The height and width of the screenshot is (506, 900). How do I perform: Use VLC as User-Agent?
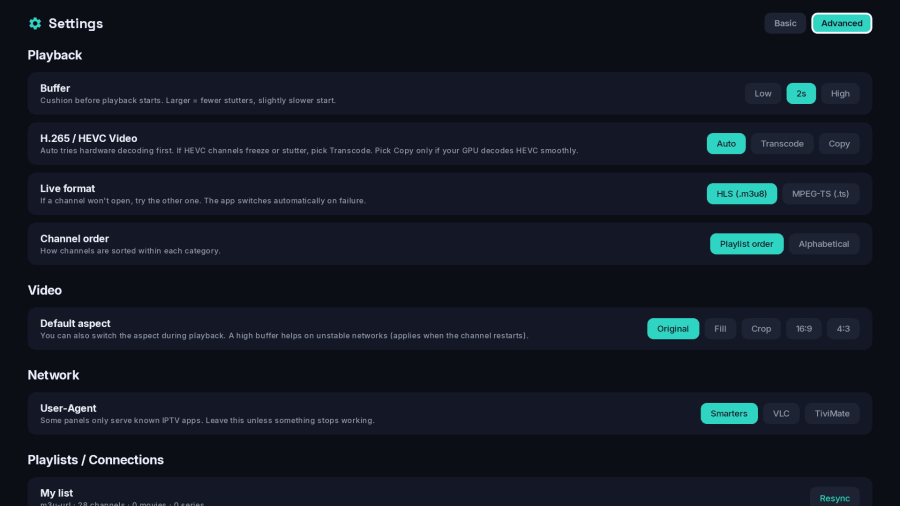coord(781,414)
